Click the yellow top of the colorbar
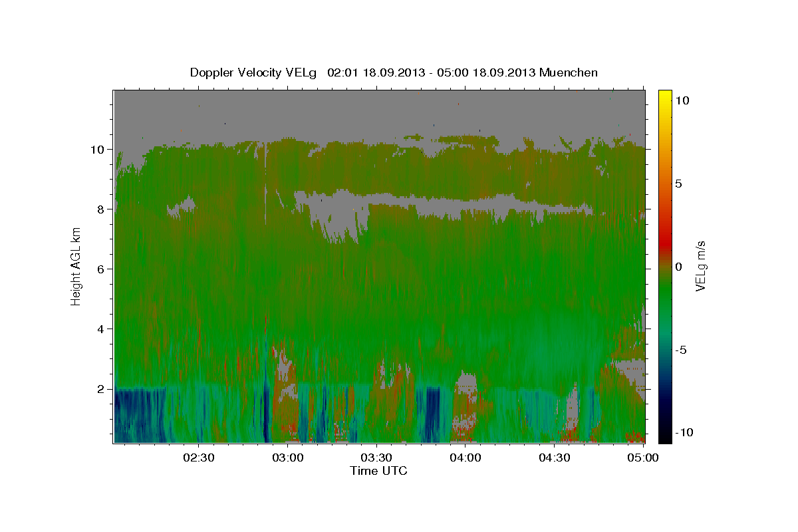Viewport: 798px width, 532px height. pos(665,94)
